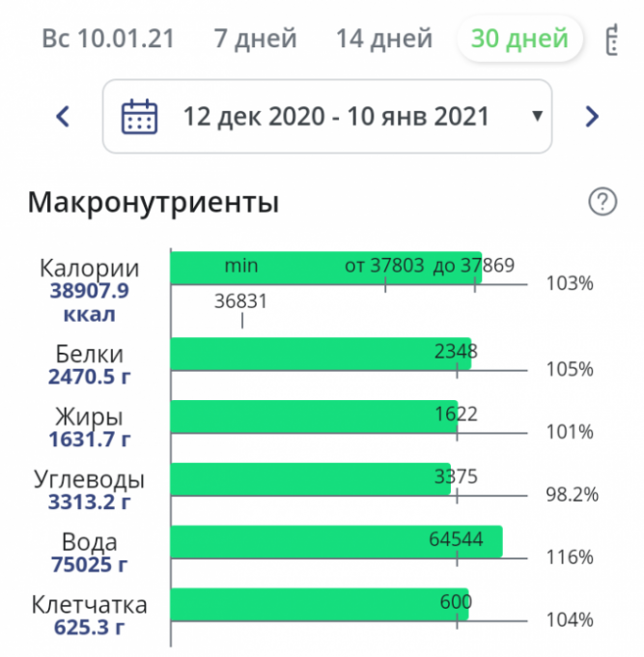Viewport: 644px width, 657px height.
Task: Go to the next date period
Action: click(x=592, y=118)
